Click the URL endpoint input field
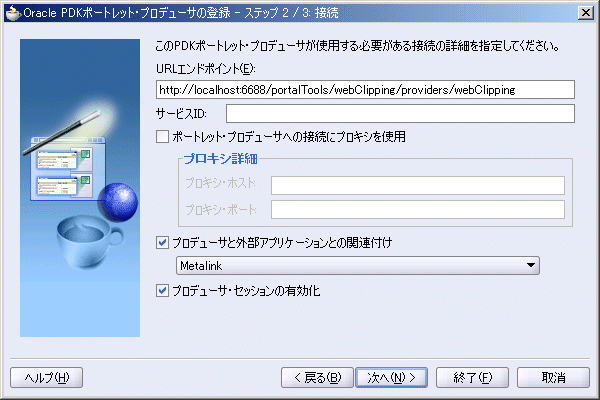Image resolution: width=600 pixels, height=400 pixels. pos(365,90)
